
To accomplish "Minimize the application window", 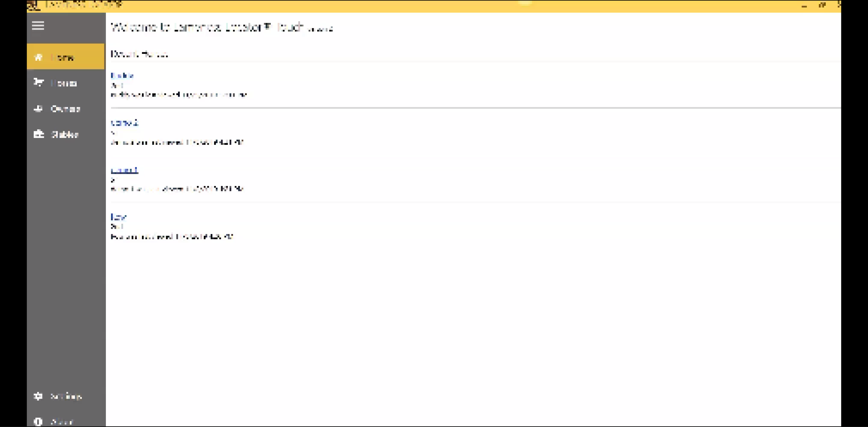I will (804, 6).
